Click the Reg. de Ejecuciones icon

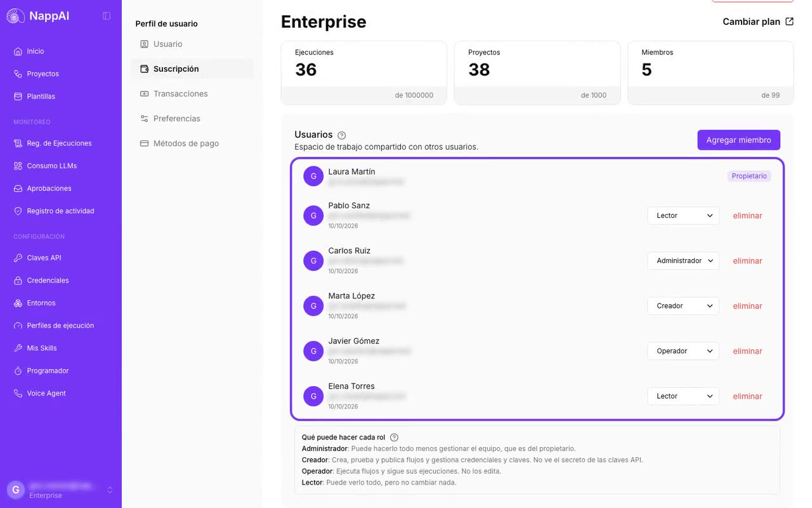click(x=18, y=144)
